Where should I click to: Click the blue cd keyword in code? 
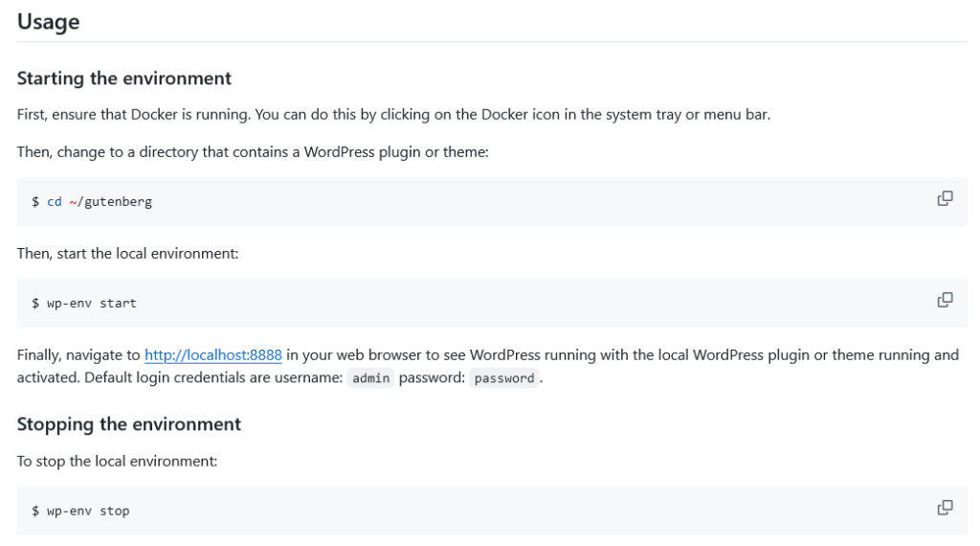[54, 202]
